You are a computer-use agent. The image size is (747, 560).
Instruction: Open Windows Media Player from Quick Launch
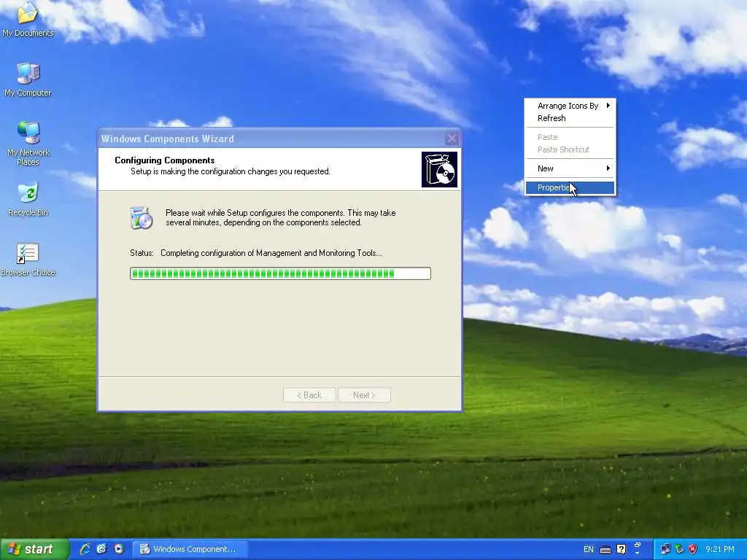[x=119, y=549]
